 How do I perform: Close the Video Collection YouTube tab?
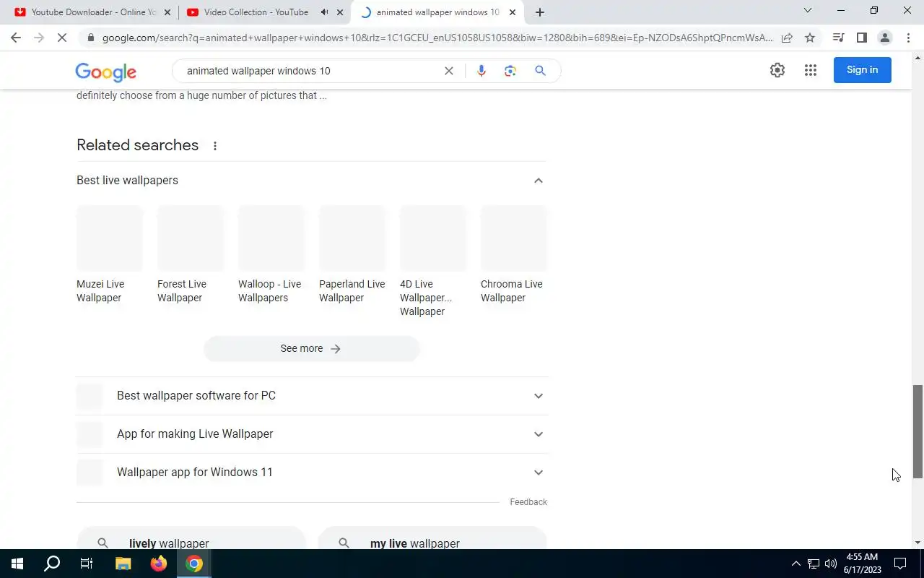[340, 12]
